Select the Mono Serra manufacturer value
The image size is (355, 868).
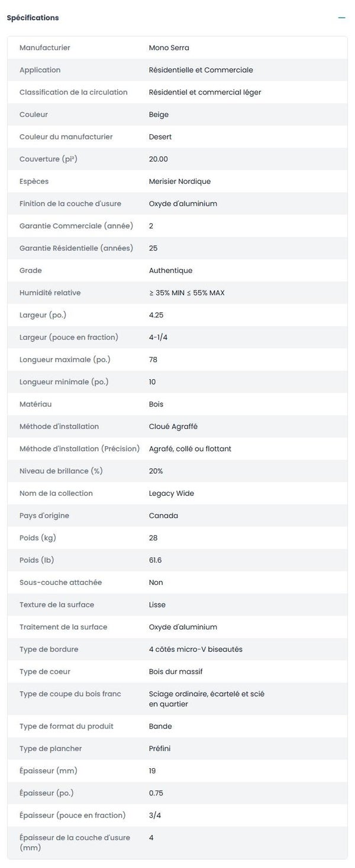(x=169, y=48)
